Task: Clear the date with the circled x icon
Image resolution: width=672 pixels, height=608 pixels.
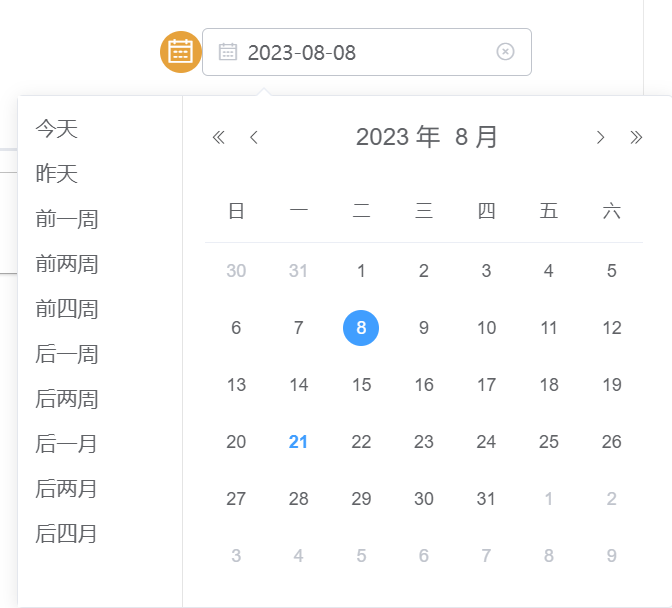Action: click(x=505, y=52)
